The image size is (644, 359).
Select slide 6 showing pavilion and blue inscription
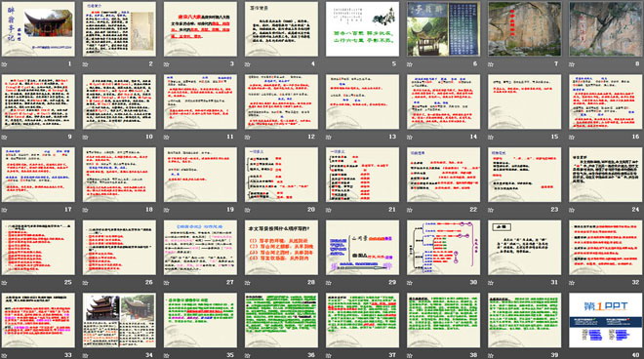(x=444, y=29)
